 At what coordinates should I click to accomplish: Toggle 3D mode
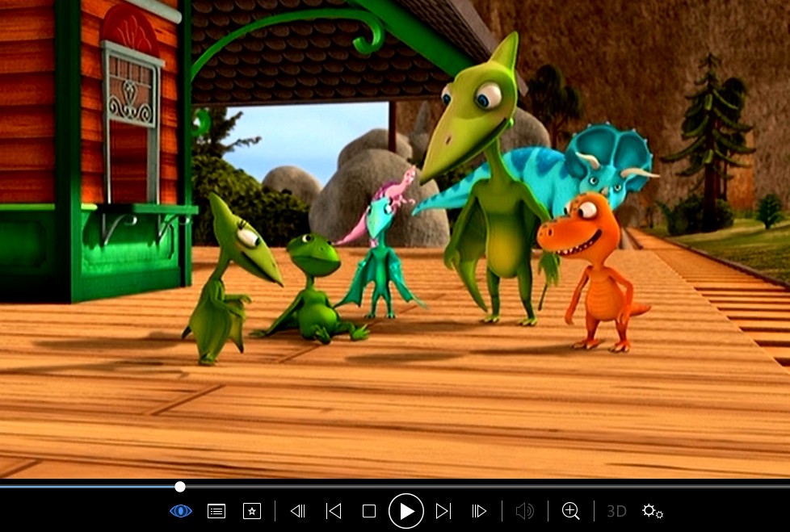(x=616, y=511)
